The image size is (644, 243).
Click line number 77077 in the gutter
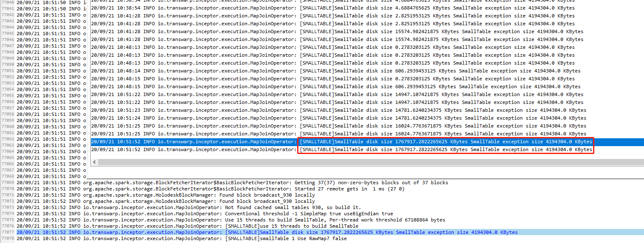(x=8, y=232)
